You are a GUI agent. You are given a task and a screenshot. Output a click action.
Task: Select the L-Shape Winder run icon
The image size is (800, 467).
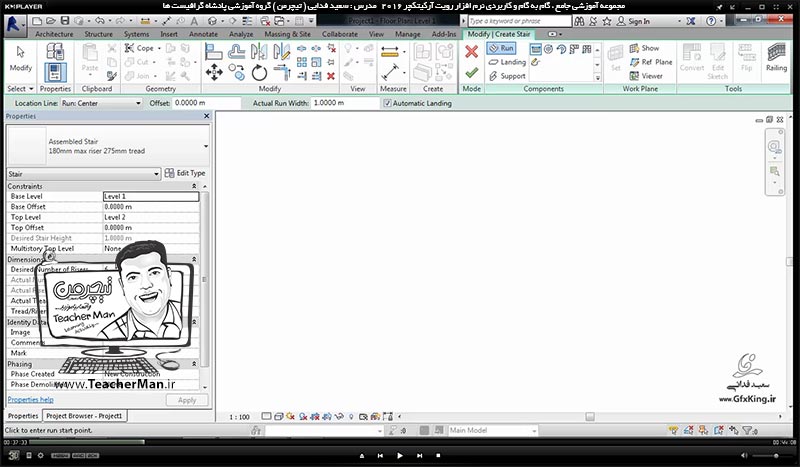pyautogui.click(x=574, y=49)
